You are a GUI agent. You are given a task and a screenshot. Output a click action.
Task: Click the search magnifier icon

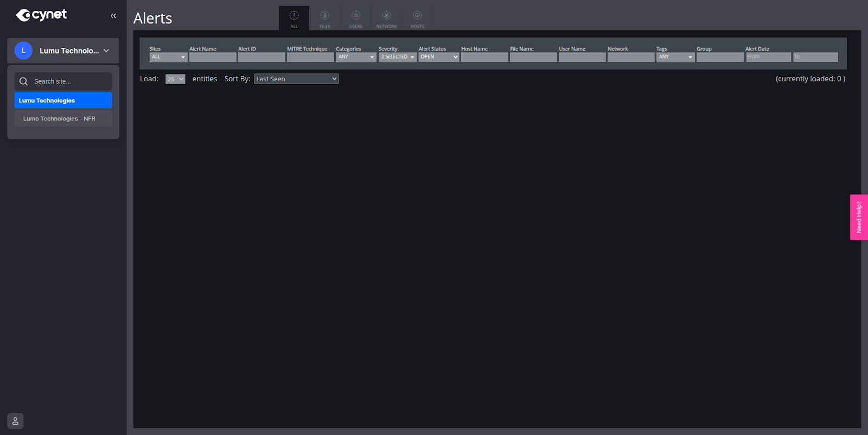pos(23,81)
